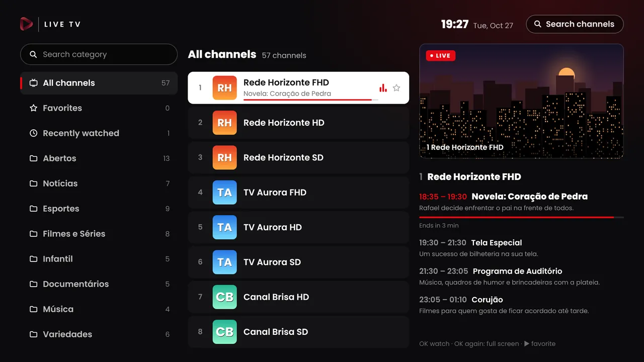Click the RH logo of Rede Horizonte FHD
Image resolution: width=644 pixels, height=362 pixels.
pyautogui.click(x=224, y=88)
